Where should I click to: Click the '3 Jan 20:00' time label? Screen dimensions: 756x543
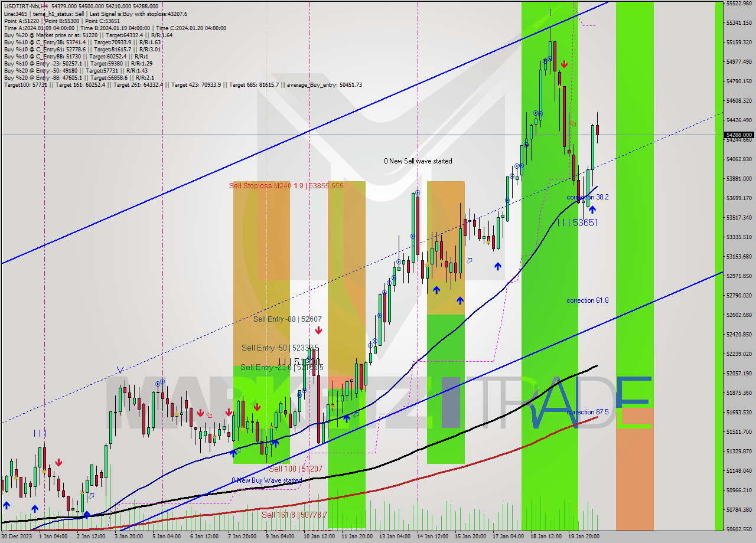pos(128,537)
